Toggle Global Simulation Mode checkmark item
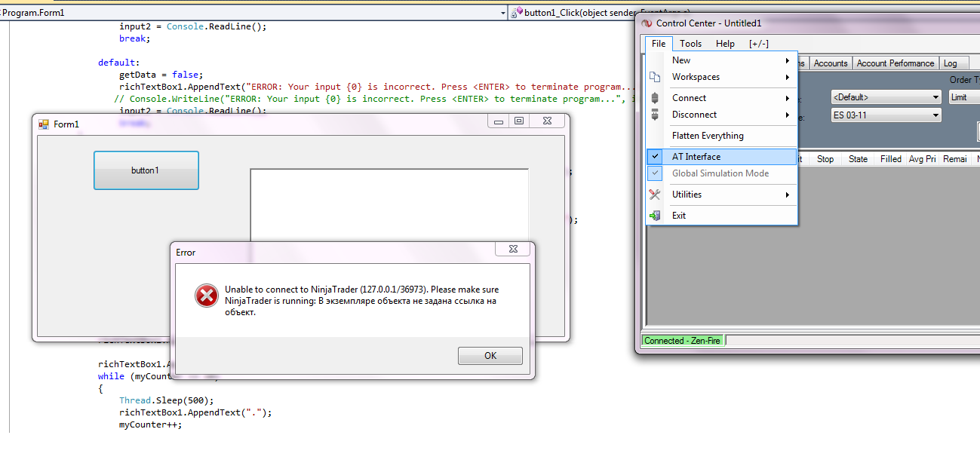Image resolution: width=980 pixels, height=475 pixels. click(722, 173)
